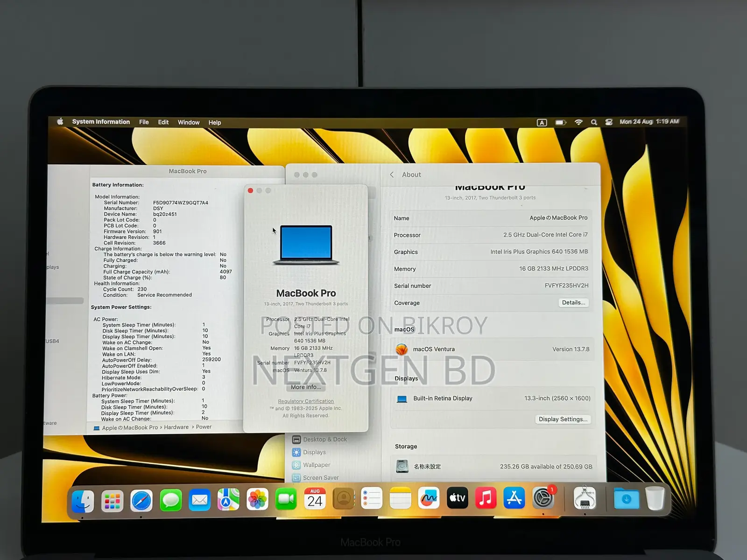Open Contacts app in the Dock
Viewport: 747px width, 560px height.
point(344,499)
